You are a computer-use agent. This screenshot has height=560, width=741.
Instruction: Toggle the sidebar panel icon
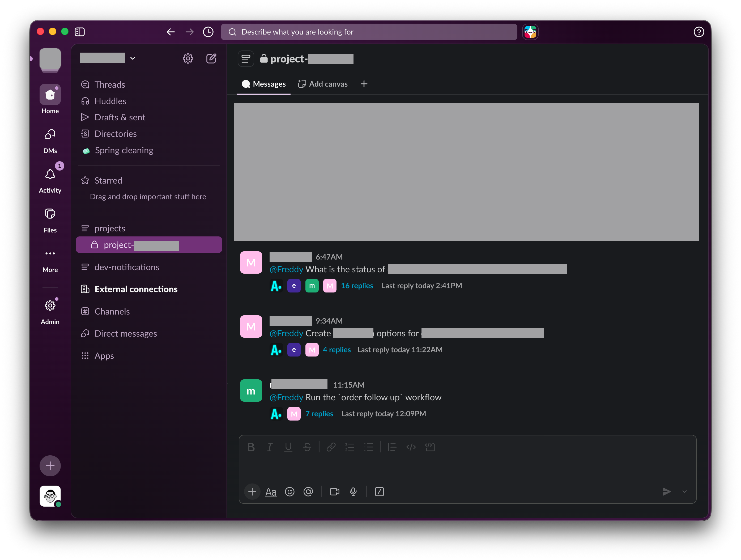pos(79,32)
